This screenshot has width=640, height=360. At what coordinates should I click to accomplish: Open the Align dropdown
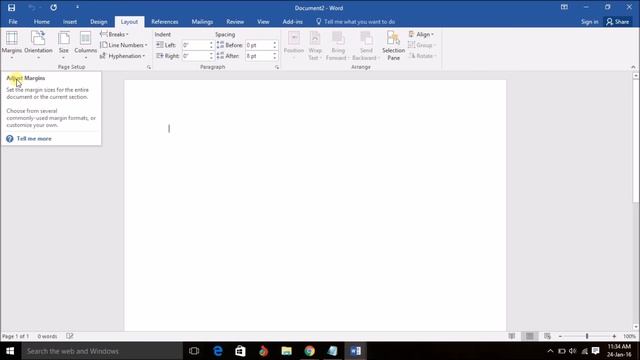click(x=421, y=34)
